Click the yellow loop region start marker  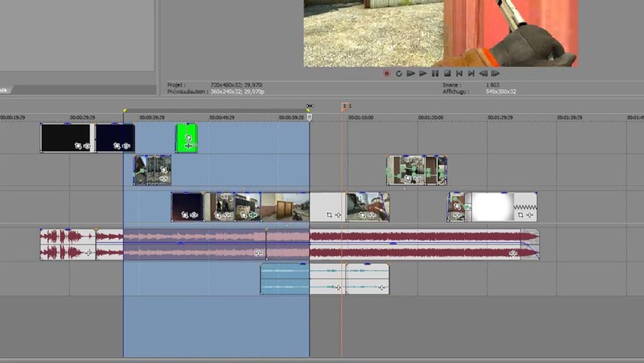click(x=125, y=110)
